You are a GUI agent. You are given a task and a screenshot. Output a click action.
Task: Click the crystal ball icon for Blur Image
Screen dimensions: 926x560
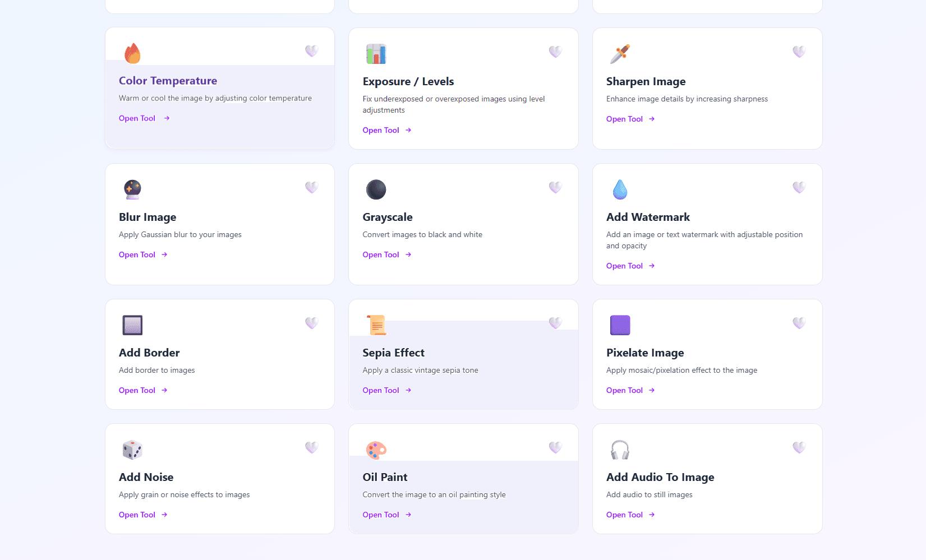click(x=132, y=189)
